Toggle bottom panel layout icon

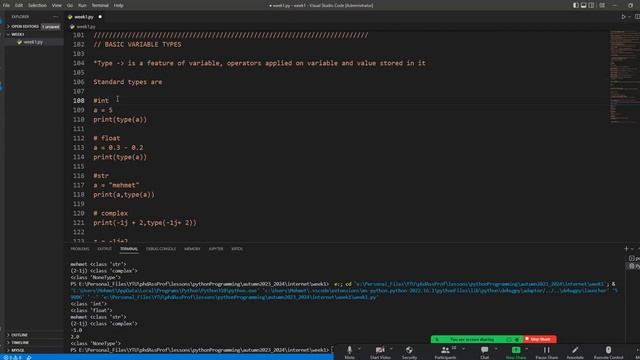pos(584,5)
